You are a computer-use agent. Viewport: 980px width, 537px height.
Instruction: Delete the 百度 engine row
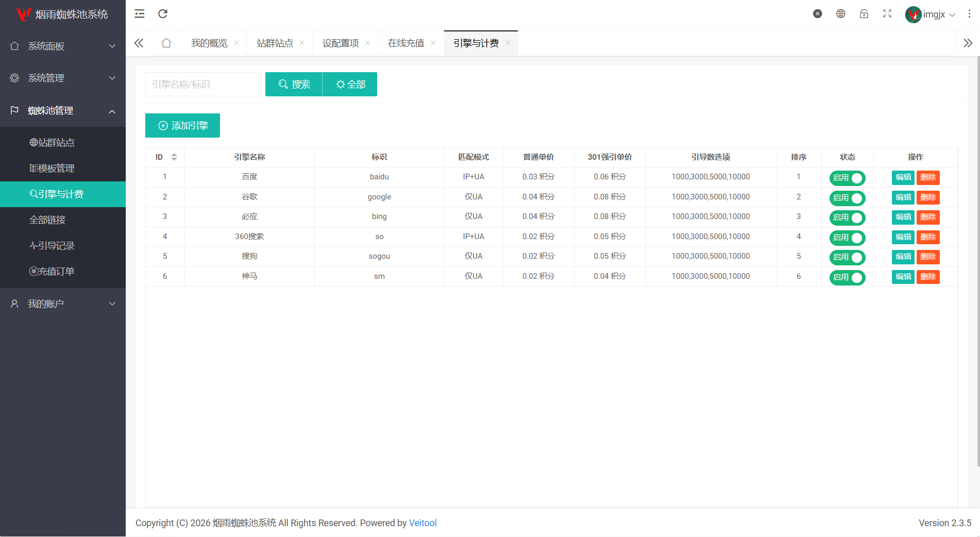point(928,177)
